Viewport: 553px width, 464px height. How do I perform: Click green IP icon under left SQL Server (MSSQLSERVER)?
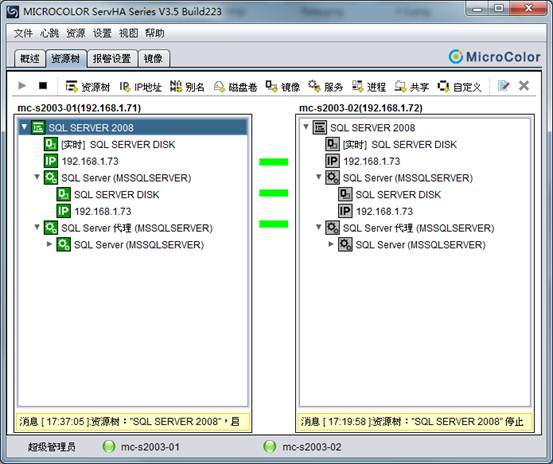click(63, 211)
